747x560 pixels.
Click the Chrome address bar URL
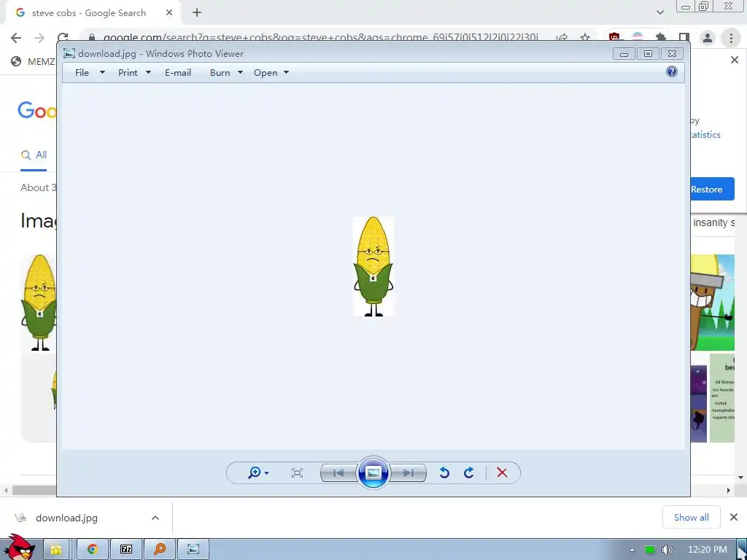click(x=321, y=38)
